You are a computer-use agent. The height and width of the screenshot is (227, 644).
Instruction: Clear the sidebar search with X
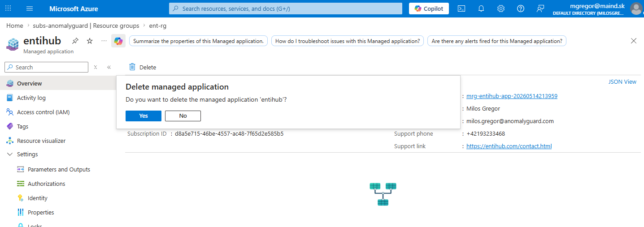tap(96, 67)
